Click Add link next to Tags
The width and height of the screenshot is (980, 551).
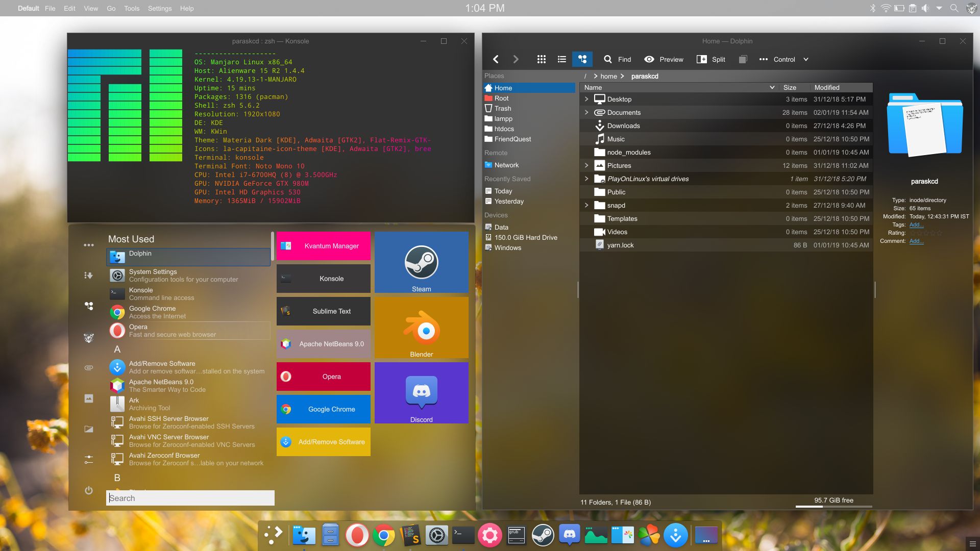(x=916, y=224)
